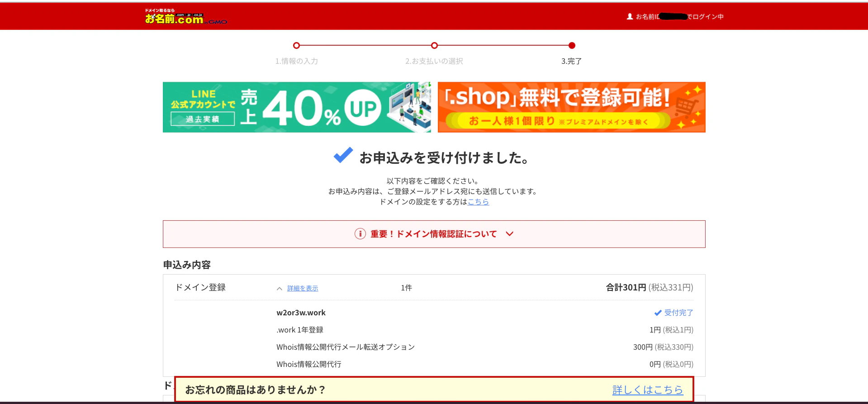Click the w2or3w.work domain name
This screenshot has width=868, height=404.
coord(301,313)
